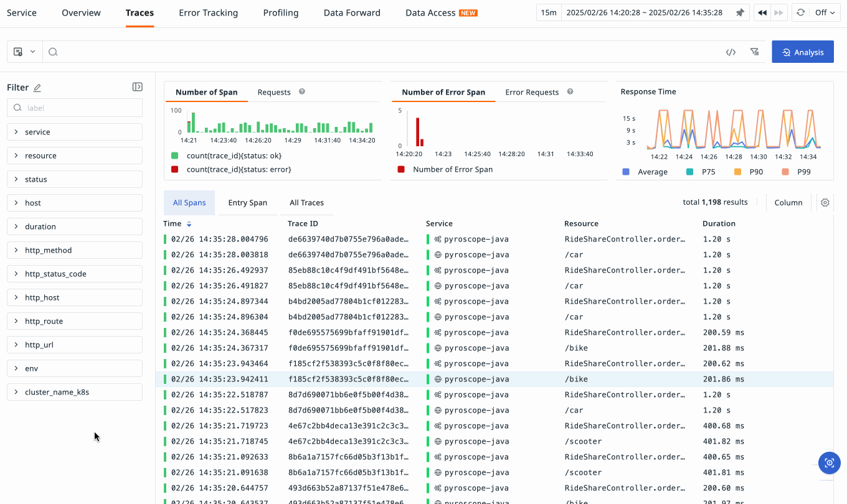Open the highlighted /bike span row 14:35:23.942411

pos(494,379)
